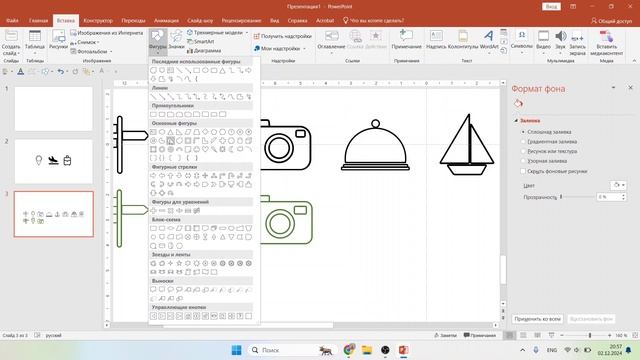Click the Рисунки (Pictures) button
Viewport: 640px width, 360px height.
pyautogui.click(x=58, y=40)
